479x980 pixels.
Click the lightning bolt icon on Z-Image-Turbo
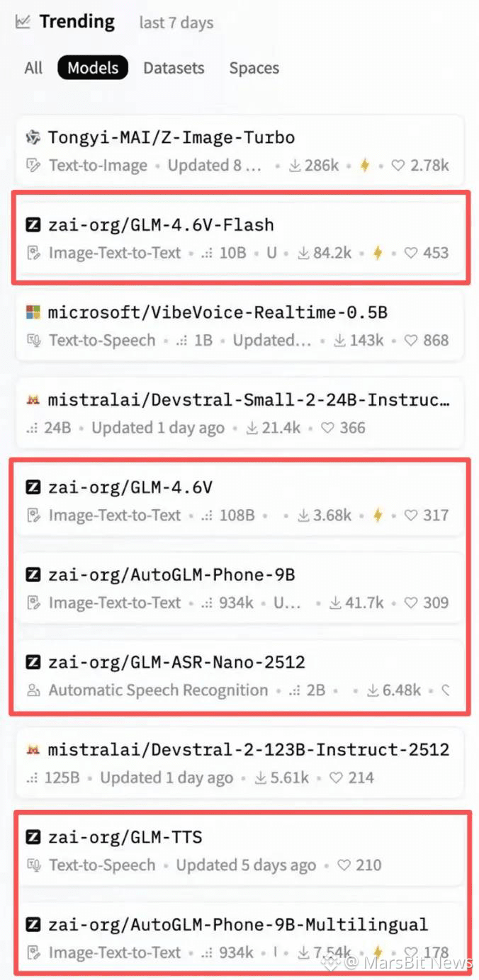tap(365, 166)
